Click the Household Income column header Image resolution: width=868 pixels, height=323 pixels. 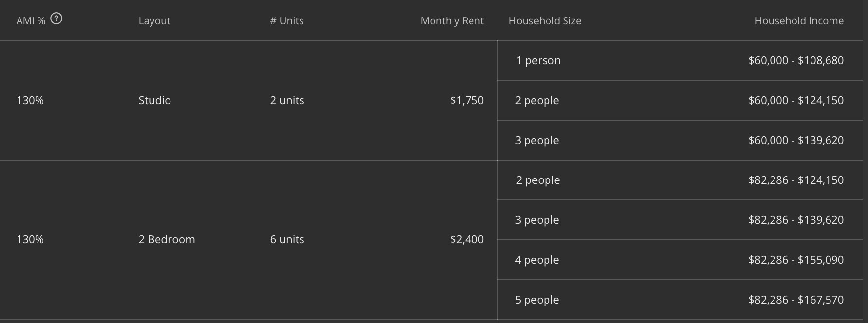799,21
